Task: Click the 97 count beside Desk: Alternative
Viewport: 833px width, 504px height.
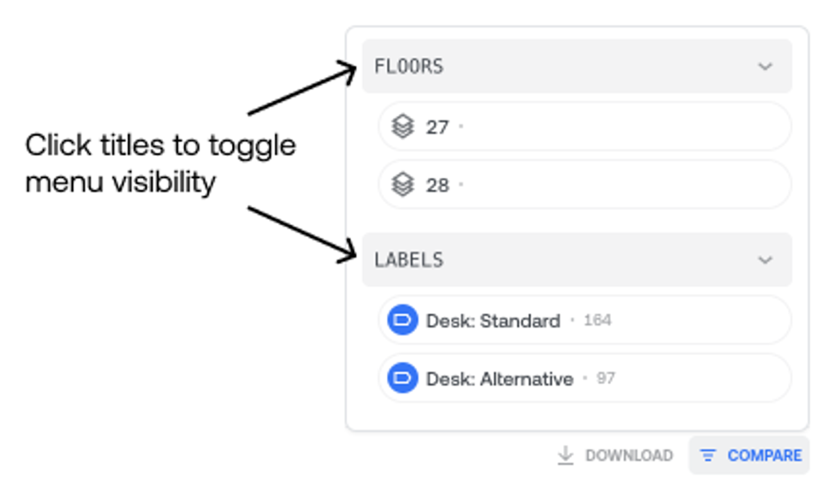Action: click(605, 378)
